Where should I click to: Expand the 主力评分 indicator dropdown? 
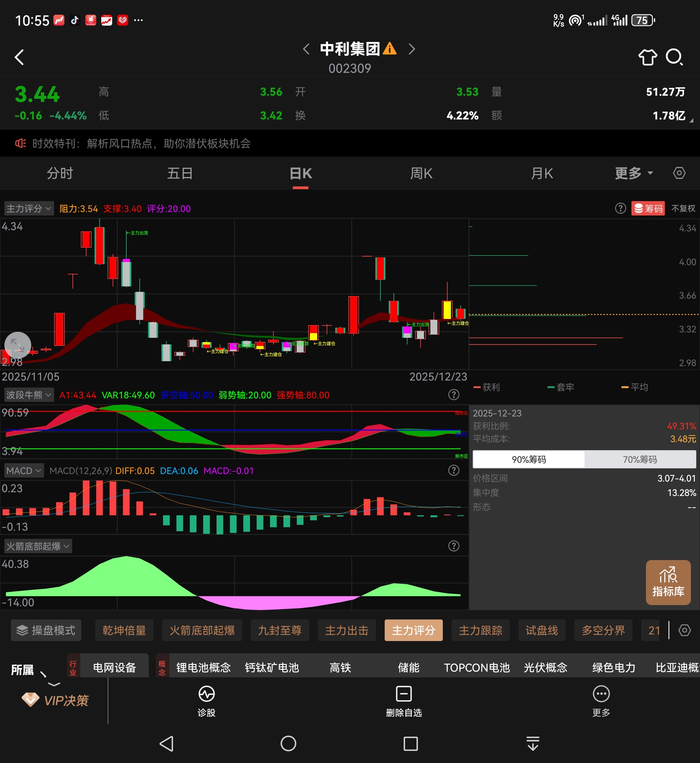(x=29, y=208)
